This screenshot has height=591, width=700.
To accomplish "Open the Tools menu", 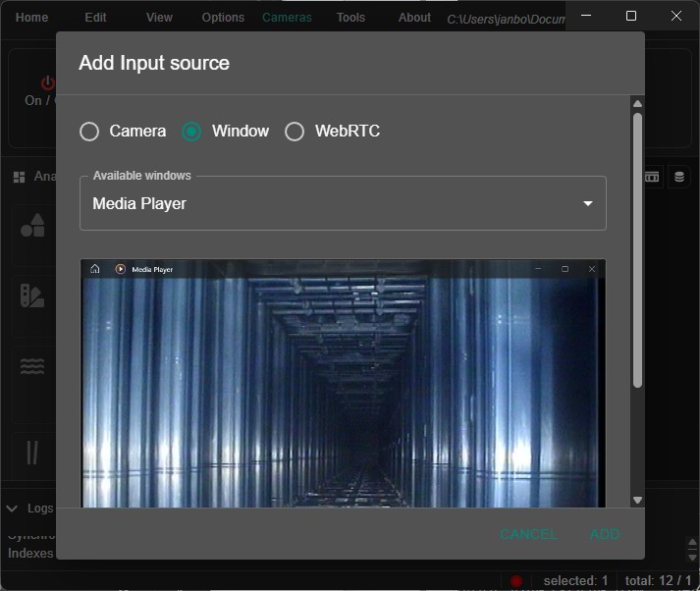I will 350,18.
